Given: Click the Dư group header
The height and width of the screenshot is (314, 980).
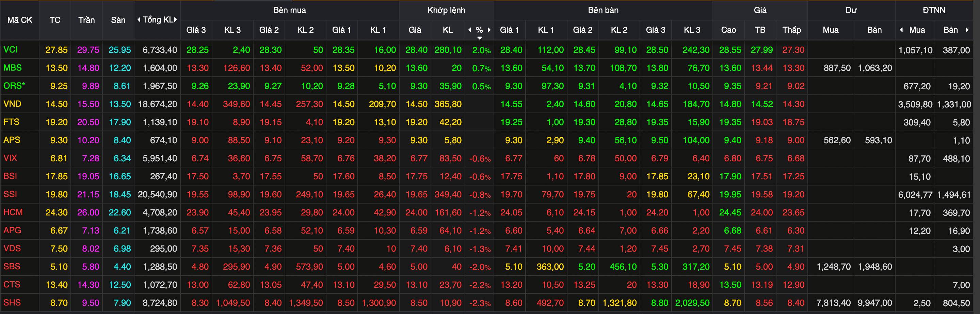Looking at the screenshot, I should tap(851, 10).
